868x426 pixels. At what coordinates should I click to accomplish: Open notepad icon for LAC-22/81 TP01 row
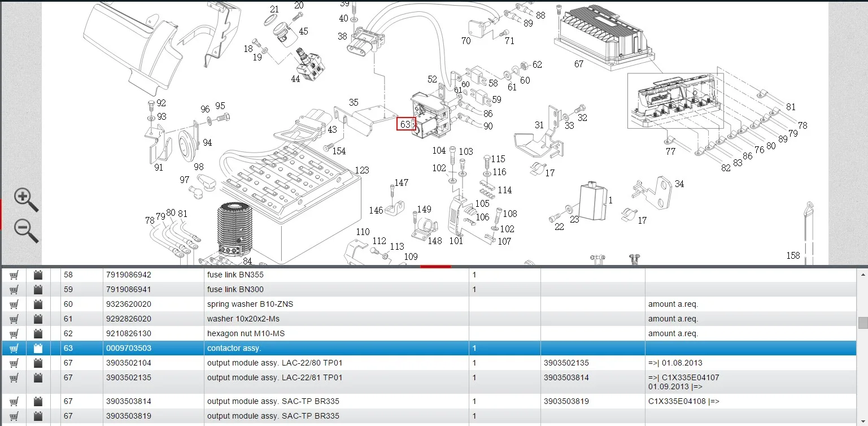click(38, 378)
